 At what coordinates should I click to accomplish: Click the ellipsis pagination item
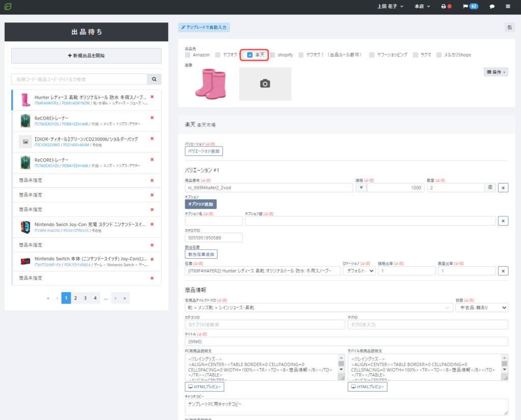click(105, 298)
